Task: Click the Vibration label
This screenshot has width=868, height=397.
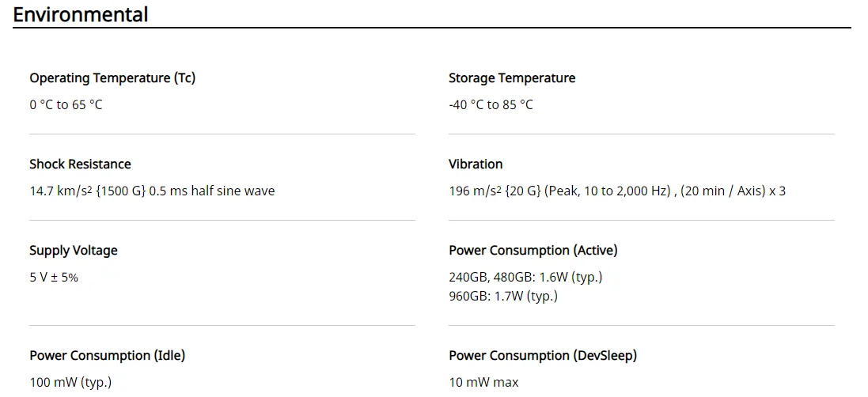Action: click(x=476, y=164)
